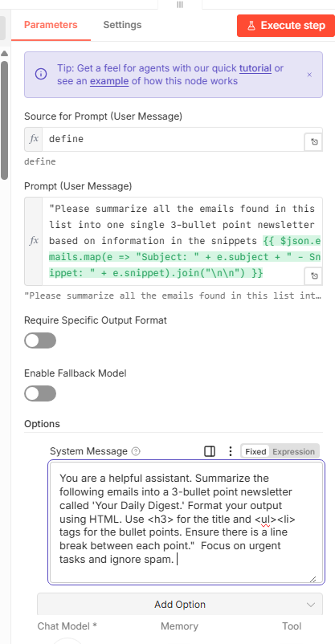Screen dimensions: 335x644
Task: Open the Settings tab
Action: (x=122, y=25)
